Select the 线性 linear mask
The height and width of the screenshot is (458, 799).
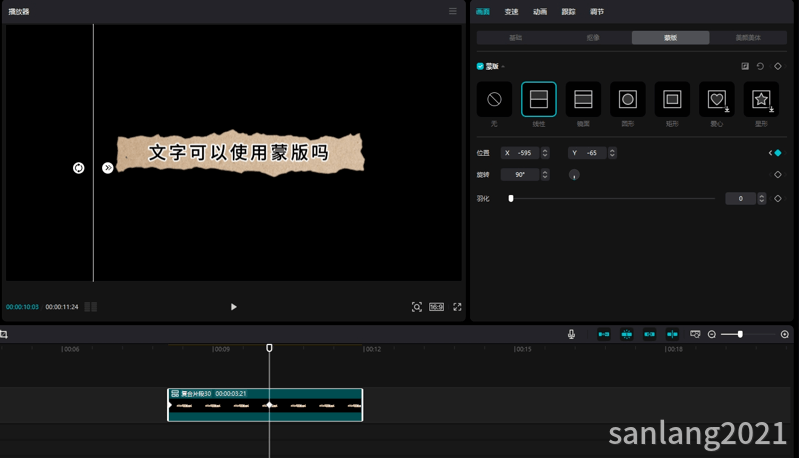539,99
